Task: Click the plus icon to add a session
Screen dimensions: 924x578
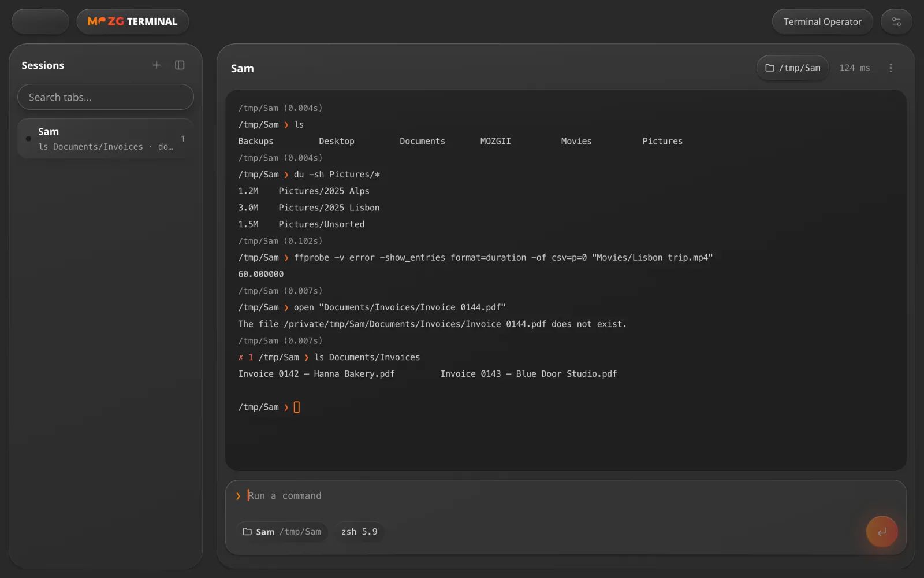Action: point(156,65)
